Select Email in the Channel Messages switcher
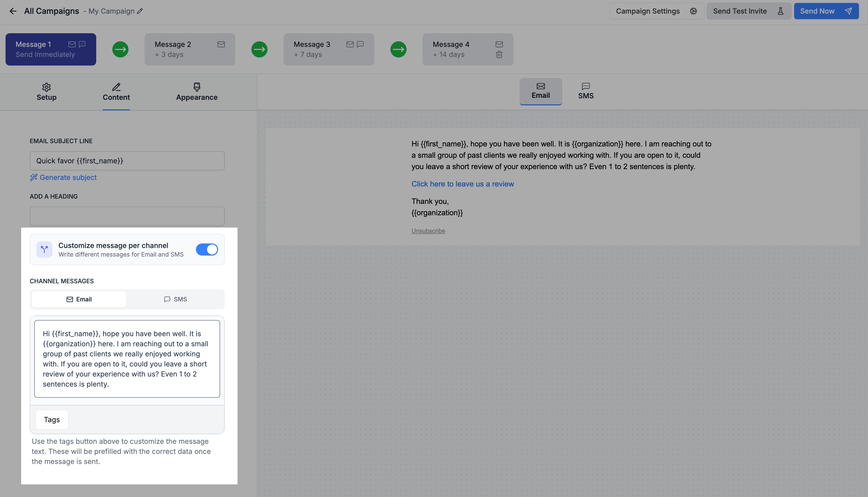The height and width of the screenshot is (497, 868). pos(79,299)
